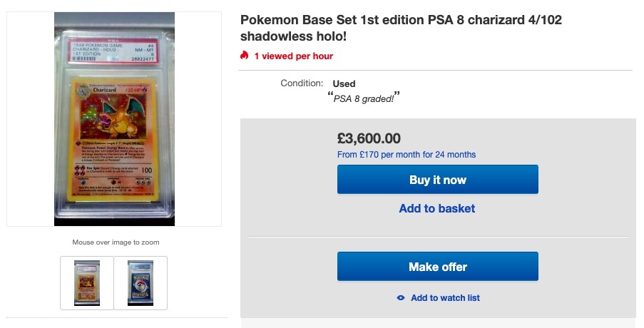Select the card back thumbnail
Screen dimensions: 644x328
(140, 282)
